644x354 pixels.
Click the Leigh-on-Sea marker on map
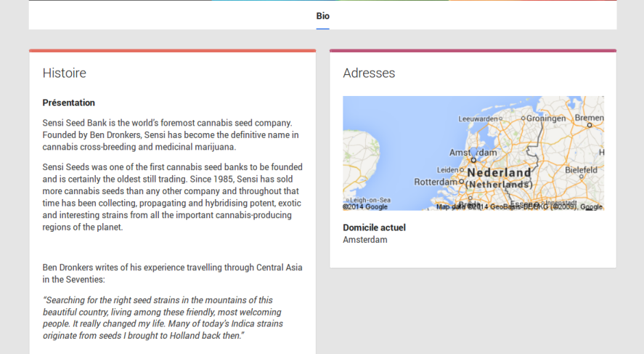(x=347, y=200)
